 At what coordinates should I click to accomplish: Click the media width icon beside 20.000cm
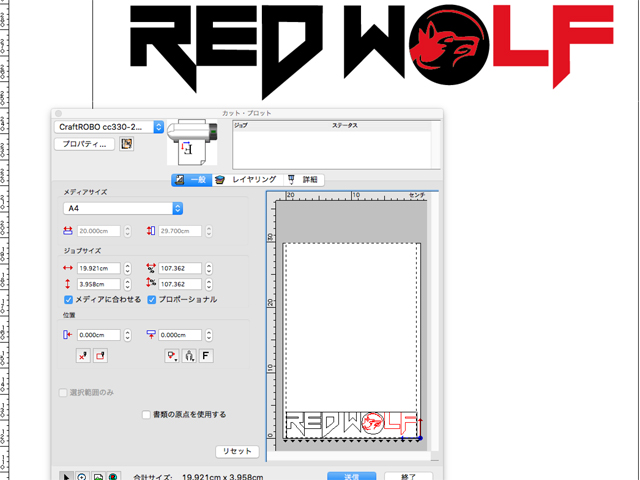(x=68, y=231)
